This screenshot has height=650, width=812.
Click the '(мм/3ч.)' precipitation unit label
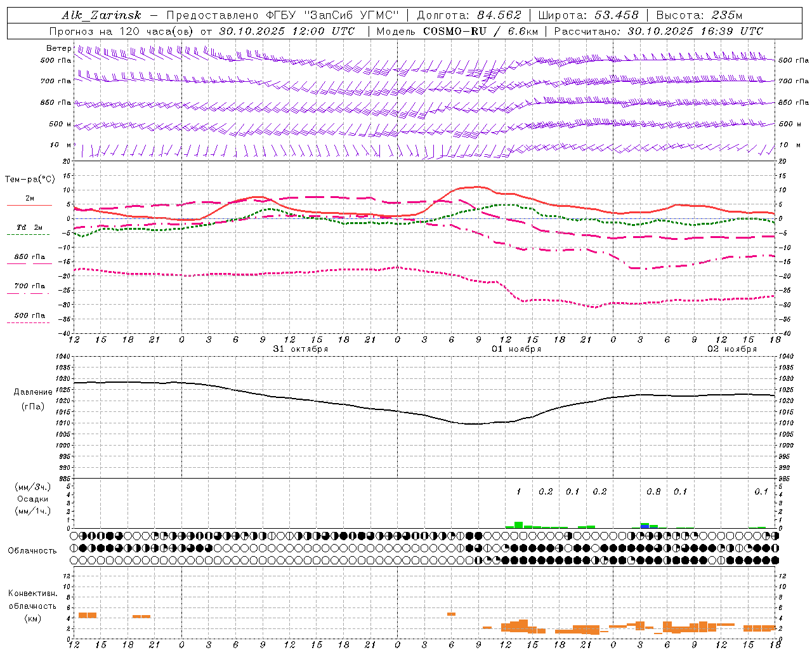pyautogui.click(x=33, y=487)
